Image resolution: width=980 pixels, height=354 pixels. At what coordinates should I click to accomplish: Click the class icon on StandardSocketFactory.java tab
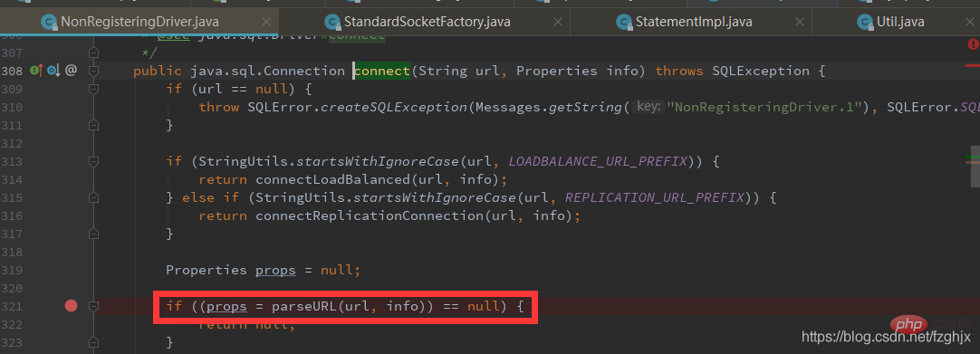tap(332, 23)
